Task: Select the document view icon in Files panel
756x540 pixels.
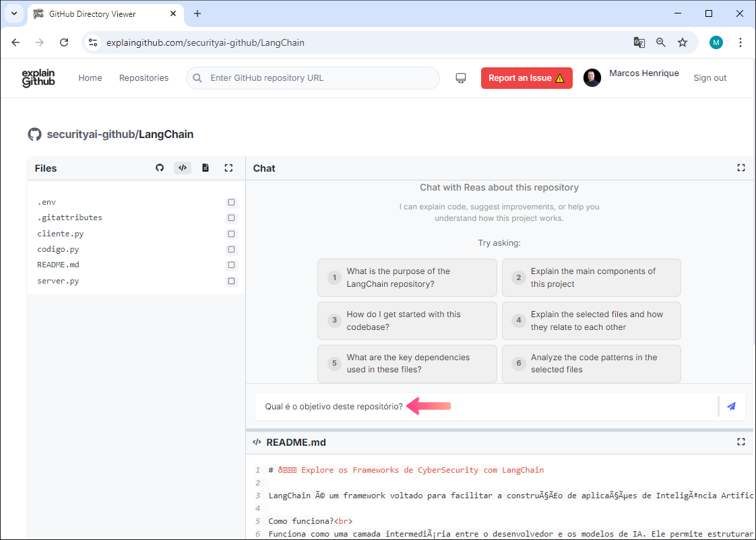Action: pos(206,168)
